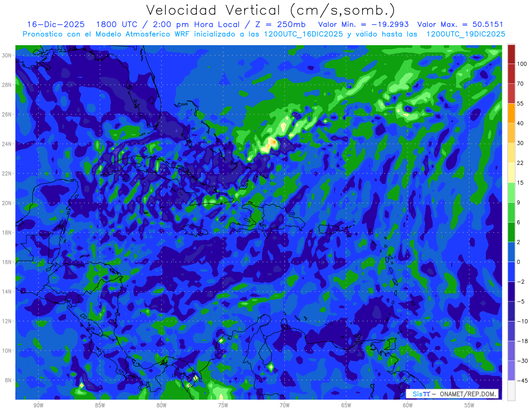Click the colorbar label '55'
The height and width of the screenshot is (411, 532).
520,103
